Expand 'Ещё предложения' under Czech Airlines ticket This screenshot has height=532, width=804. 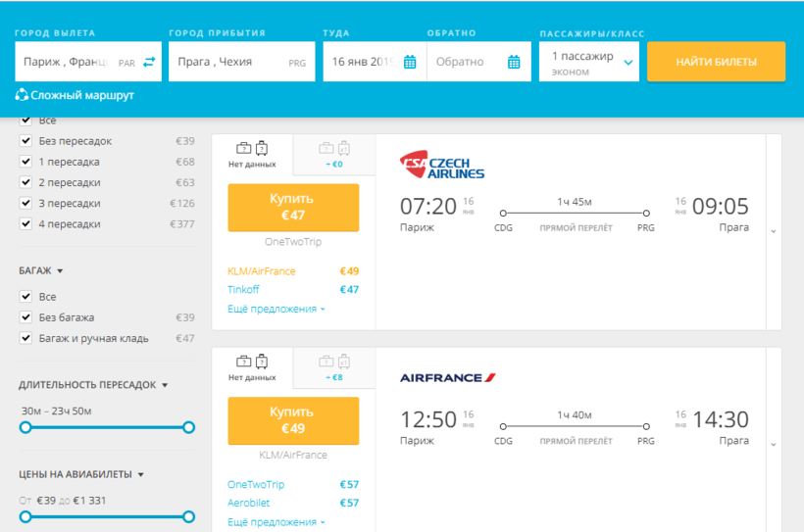pos(276,309)
